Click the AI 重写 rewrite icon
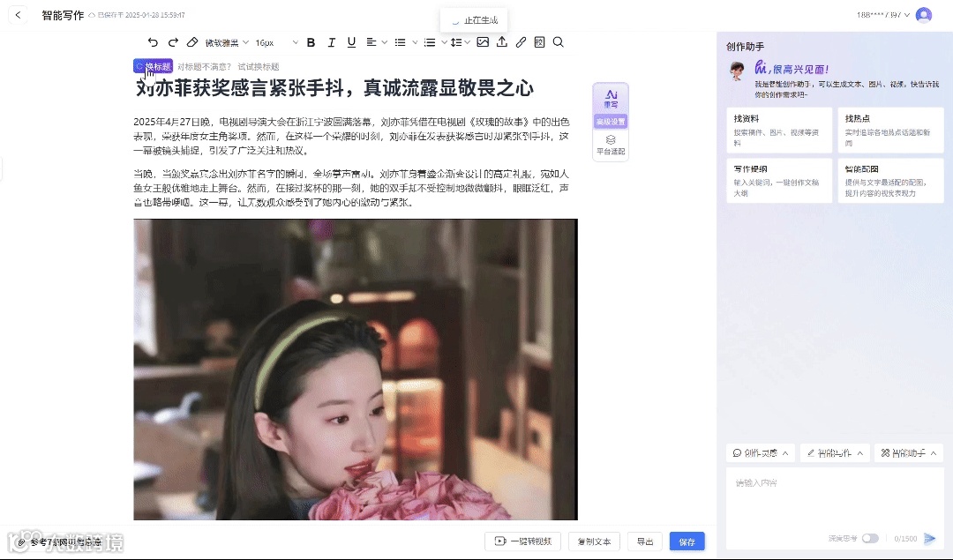The image size is (953, 560). click(611, 99)
